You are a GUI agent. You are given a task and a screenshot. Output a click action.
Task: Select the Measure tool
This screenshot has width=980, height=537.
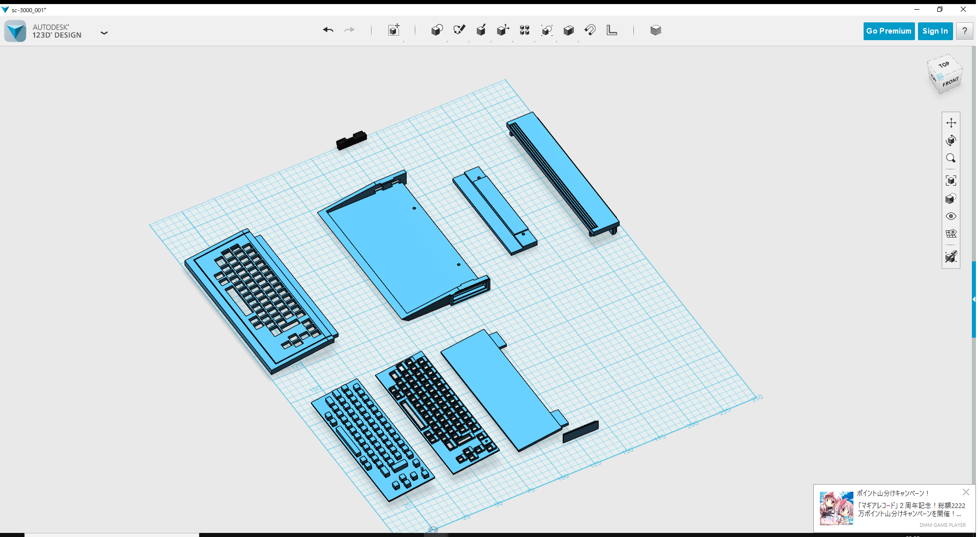coord(612,30)
